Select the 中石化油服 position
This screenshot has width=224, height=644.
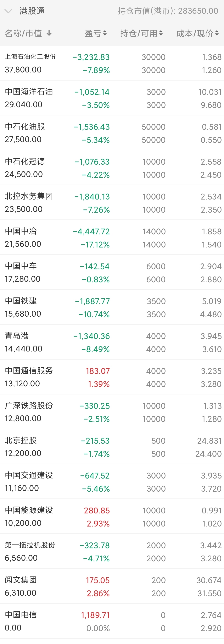112,133
